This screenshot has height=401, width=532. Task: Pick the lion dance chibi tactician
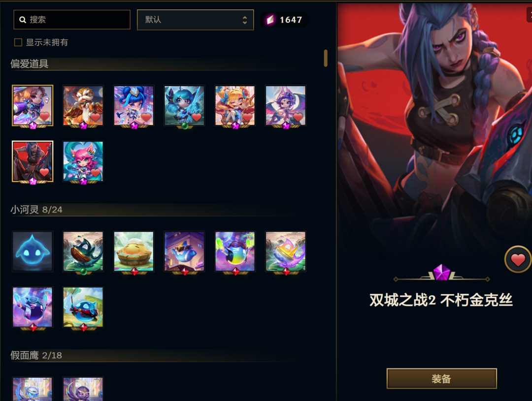click(83, 105)
